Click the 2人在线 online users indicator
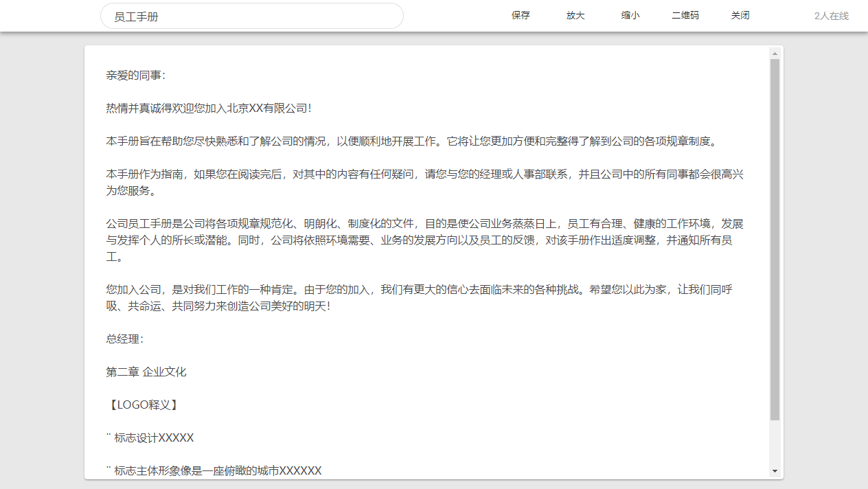This screenshot has height=489, width=868. tap(831, 16)
